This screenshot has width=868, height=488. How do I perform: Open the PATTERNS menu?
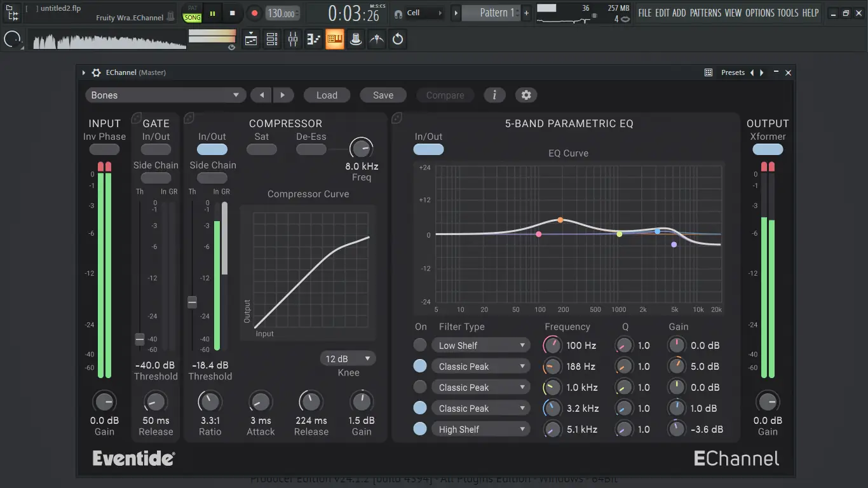coord(705,13)
